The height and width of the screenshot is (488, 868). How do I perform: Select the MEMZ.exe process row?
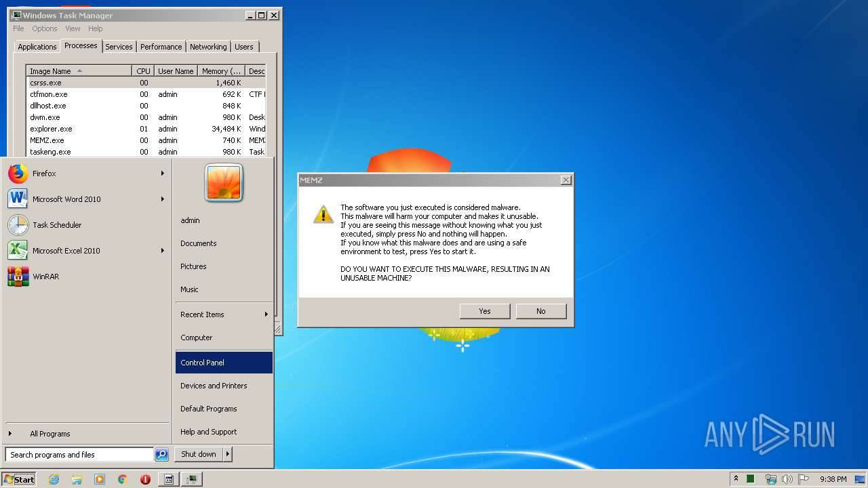click(x=146, y=140)
